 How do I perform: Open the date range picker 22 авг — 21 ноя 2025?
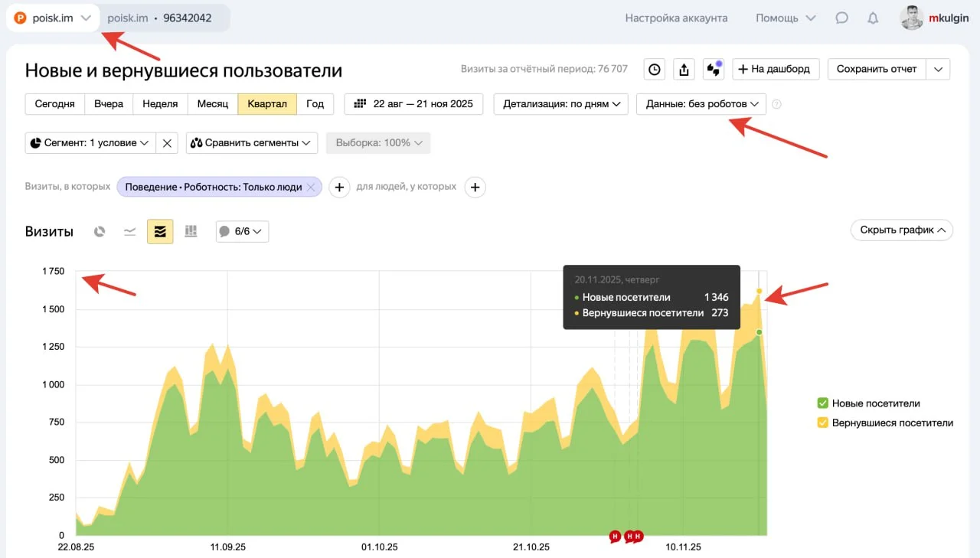click(x=413, y=104)
